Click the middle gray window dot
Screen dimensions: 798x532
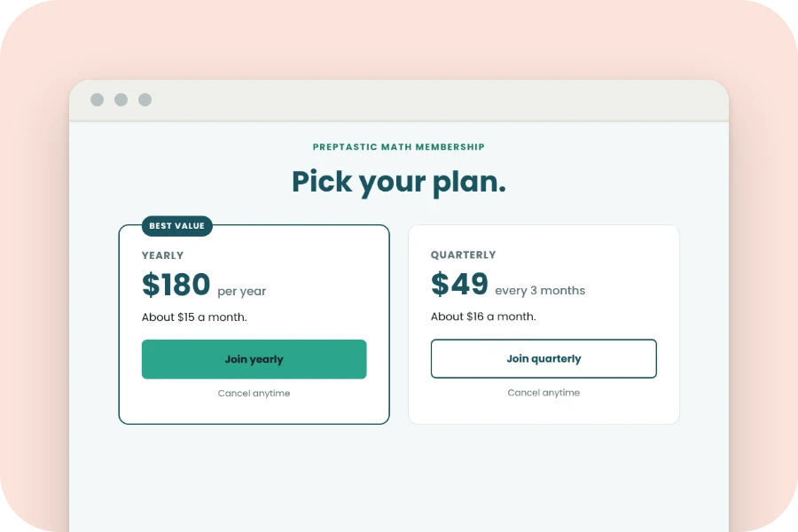point(121,100)
